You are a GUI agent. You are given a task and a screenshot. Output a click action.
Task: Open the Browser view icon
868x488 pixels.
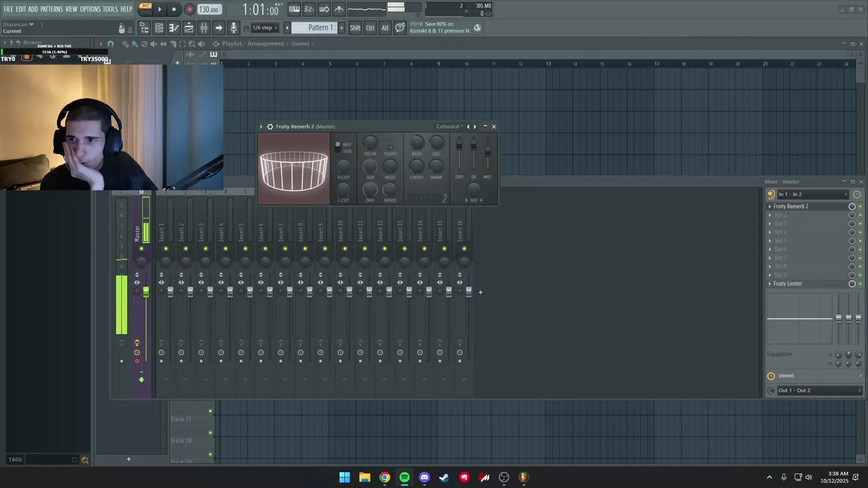coord(144,28)
